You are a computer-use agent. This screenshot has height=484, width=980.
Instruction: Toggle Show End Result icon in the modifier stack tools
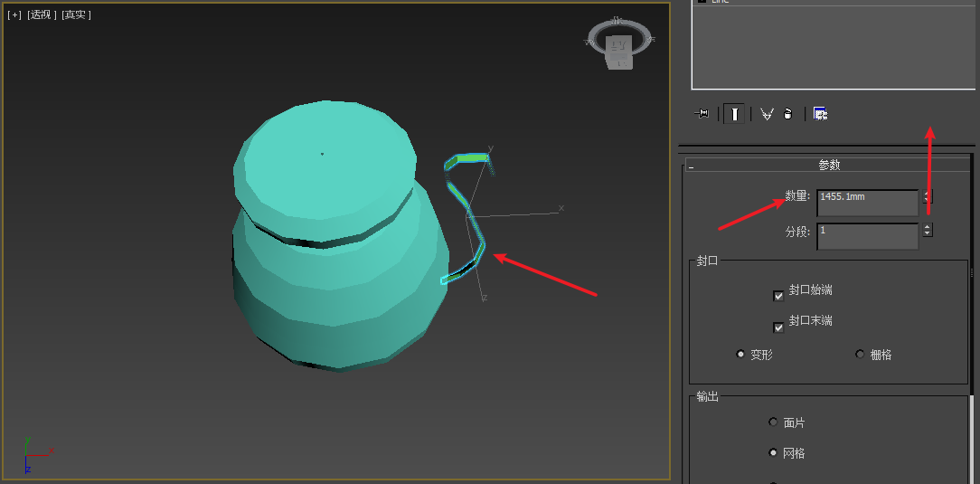[x=734, y=114]
